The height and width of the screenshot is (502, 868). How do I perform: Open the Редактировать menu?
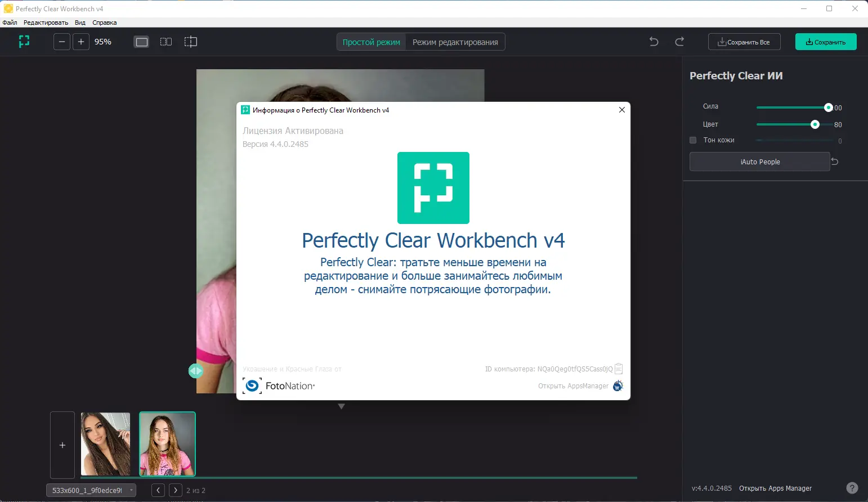(x=46, y=23)
